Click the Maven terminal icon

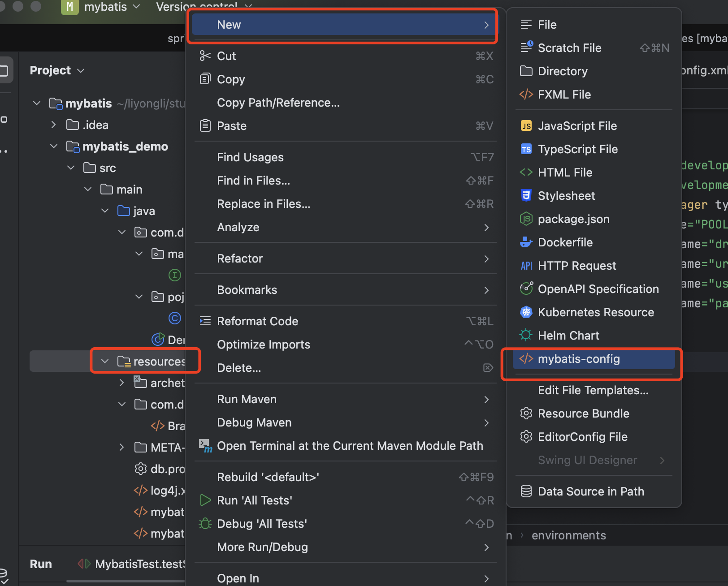[x=205, y=445]
